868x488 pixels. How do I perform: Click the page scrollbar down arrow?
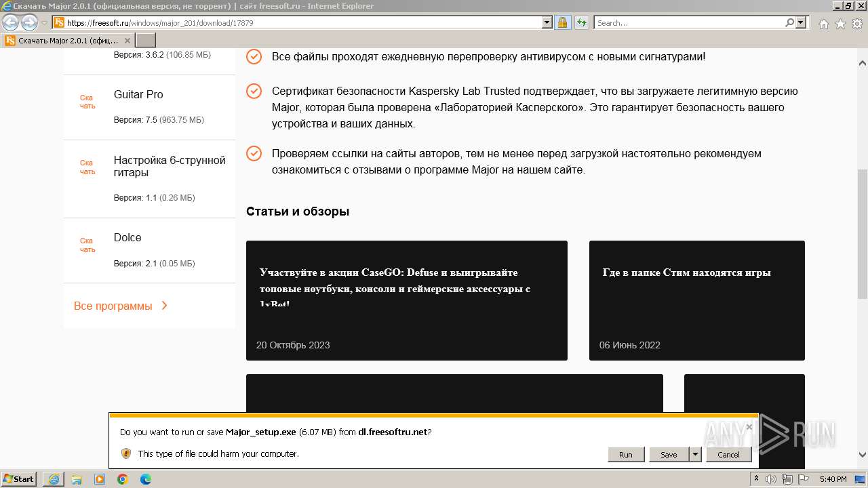[863, 455]
